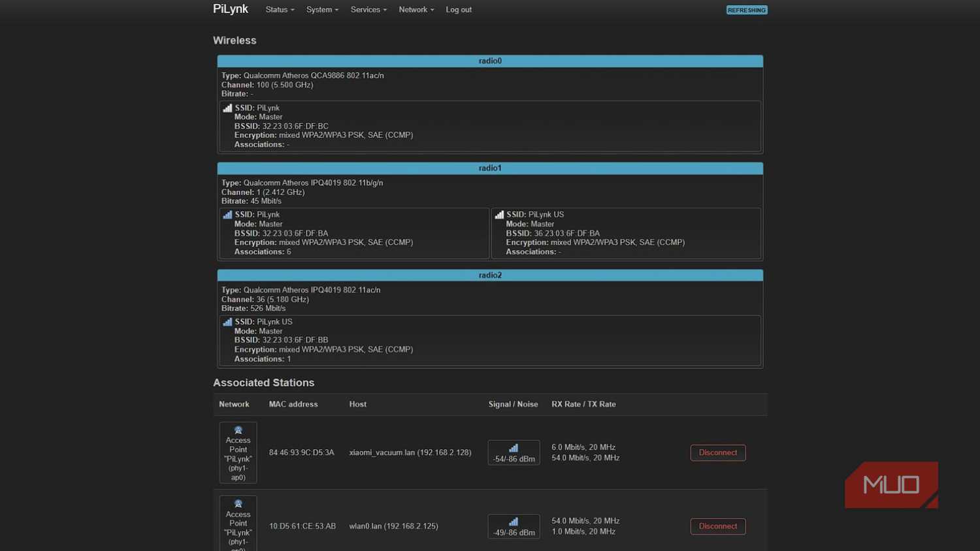This screenshot has height=551, width=980.
Task: Click the MAC address column header
Action: coord(293,404)
